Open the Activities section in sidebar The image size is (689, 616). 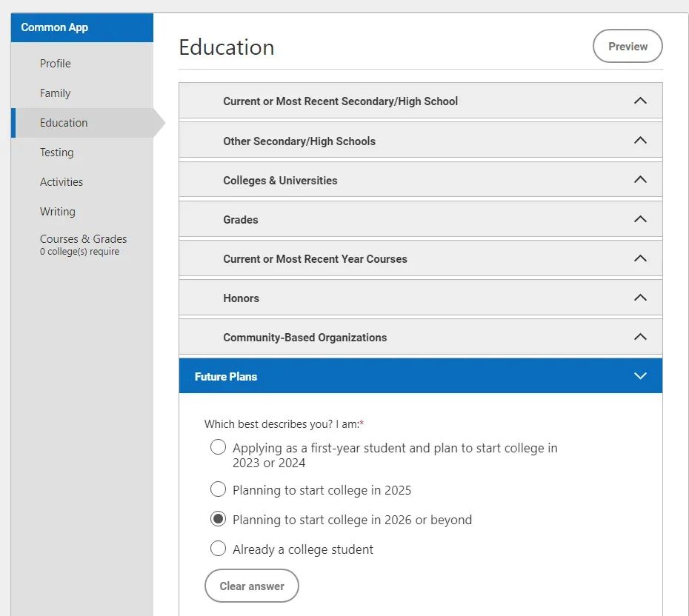pyautogui.click(x=61, y=182)
